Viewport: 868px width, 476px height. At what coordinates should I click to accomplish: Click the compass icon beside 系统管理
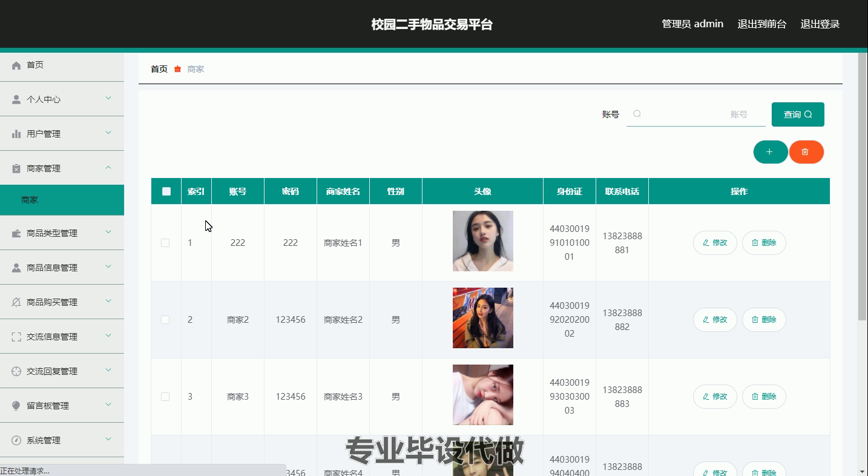pyautogui.click(x=16, y=440)
